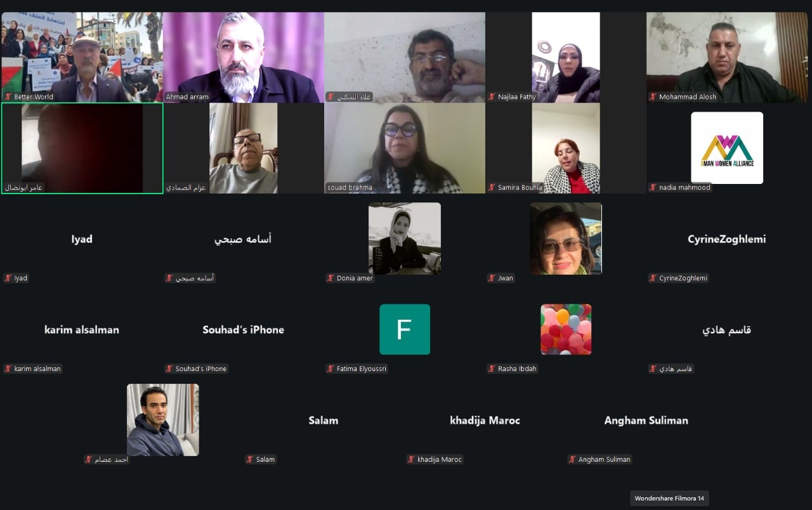The image size is (812, 510).
Task: Click the Aman Women Alliance logo tile
Action: 727,148
